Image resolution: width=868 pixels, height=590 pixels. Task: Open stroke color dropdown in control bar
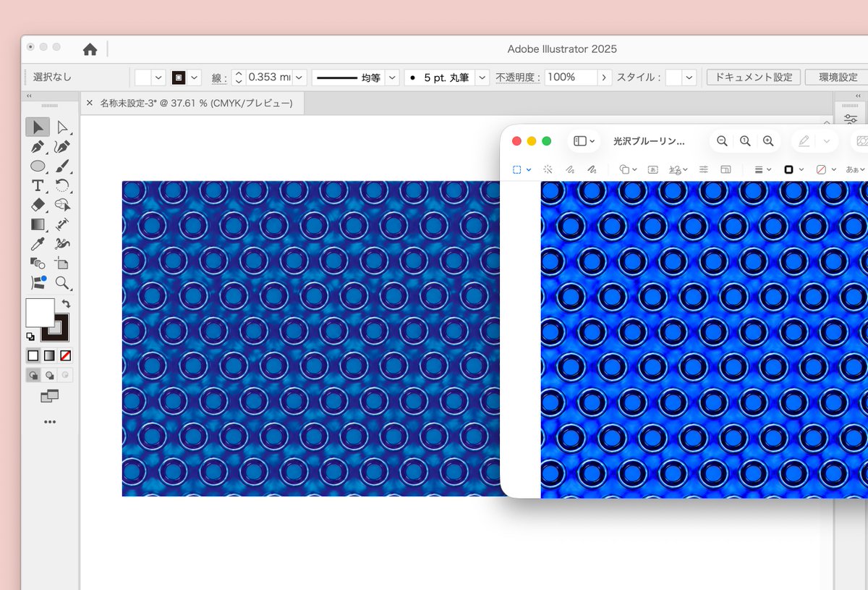point(194,77)
